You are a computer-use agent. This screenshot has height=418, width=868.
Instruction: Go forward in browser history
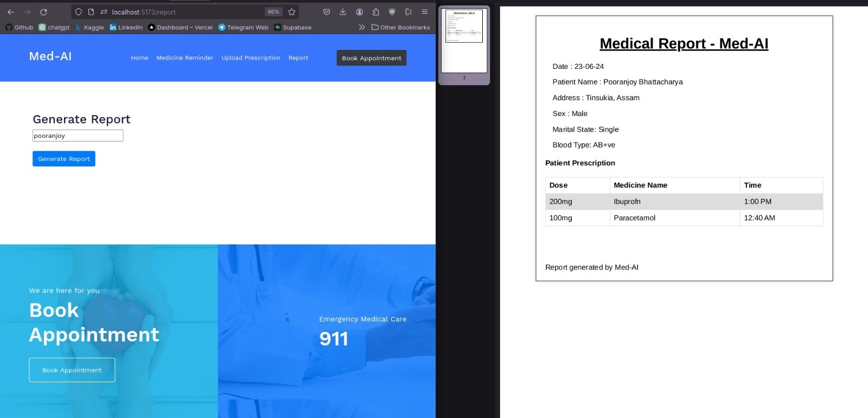27,12
